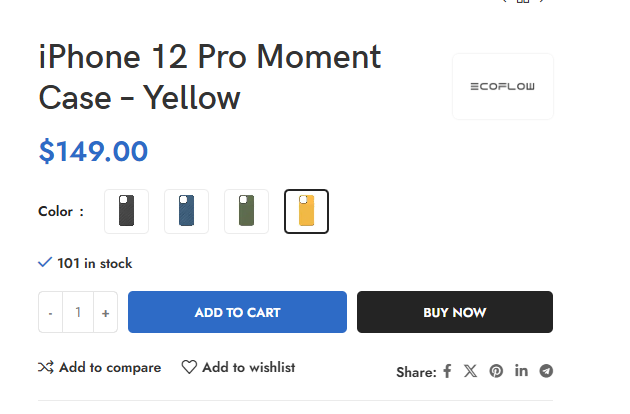
Task: Open the EcoFlow brand logo
Action: pyautogui.click(x=503, y=86)
